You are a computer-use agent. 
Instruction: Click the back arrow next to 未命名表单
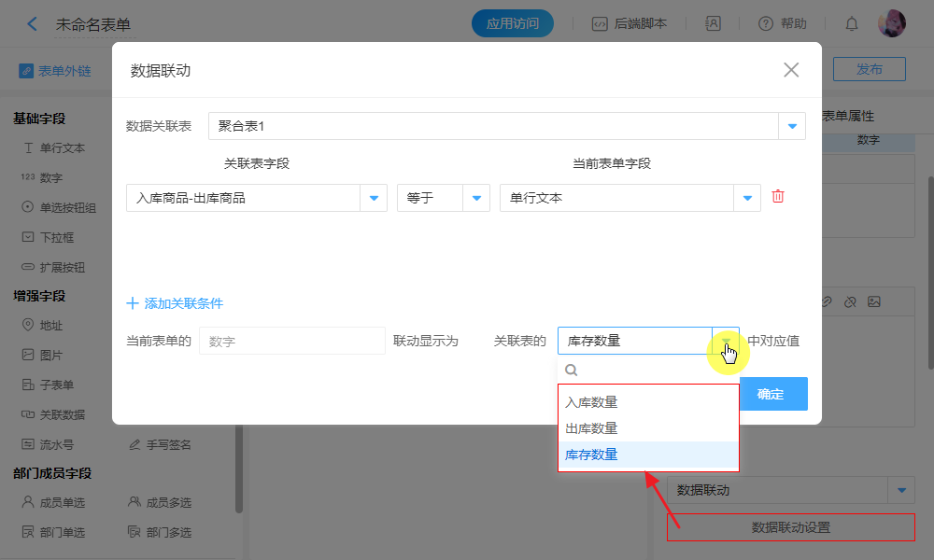[x=33, y=24]
